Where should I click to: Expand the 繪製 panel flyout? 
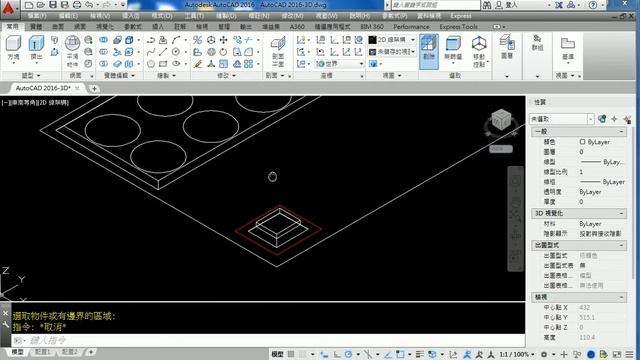167,76
